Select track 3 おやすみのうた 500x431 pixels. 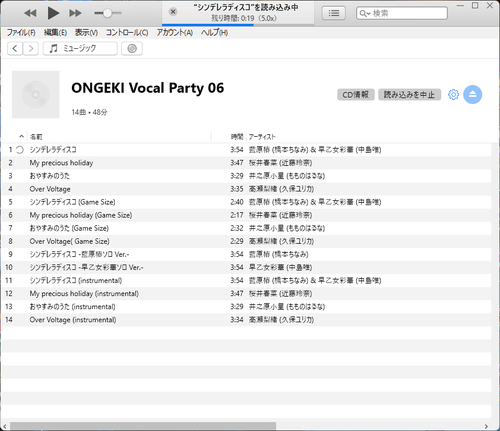click(x=247, y=176)
